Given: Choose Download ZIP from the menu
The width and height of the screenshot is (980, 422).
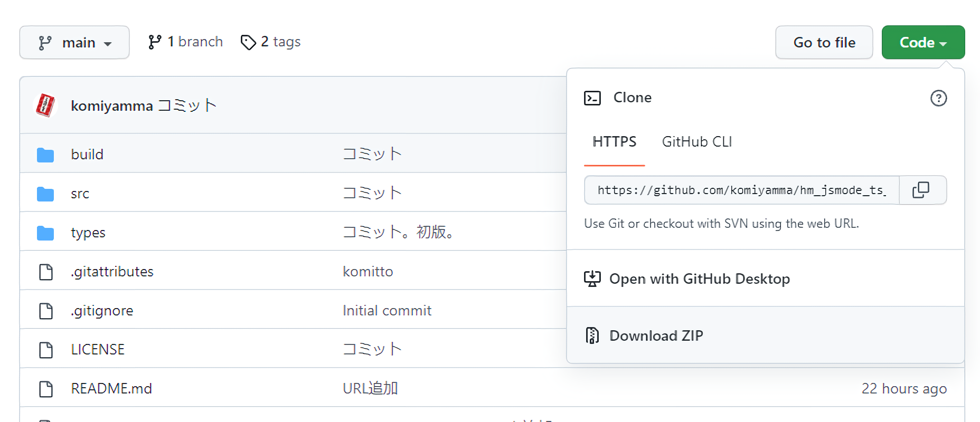Looking at the screenshot, I should coord(656,335).
